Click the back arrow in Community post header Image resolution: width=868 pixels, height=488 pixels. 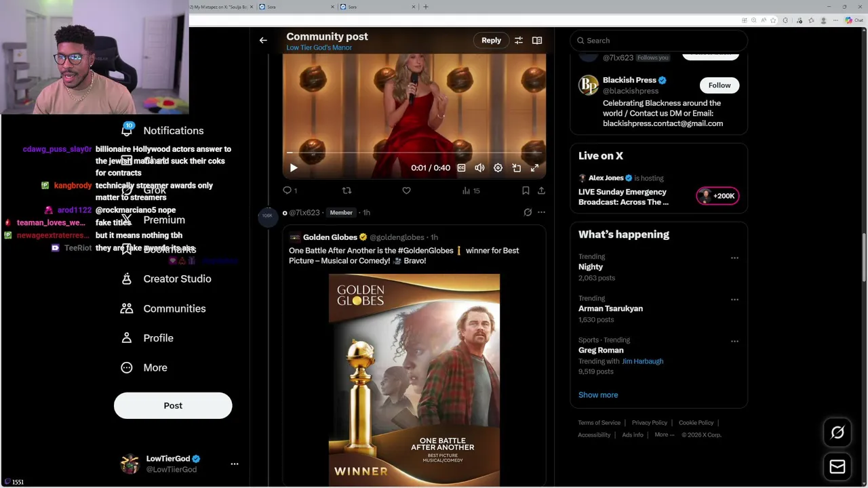263,41
